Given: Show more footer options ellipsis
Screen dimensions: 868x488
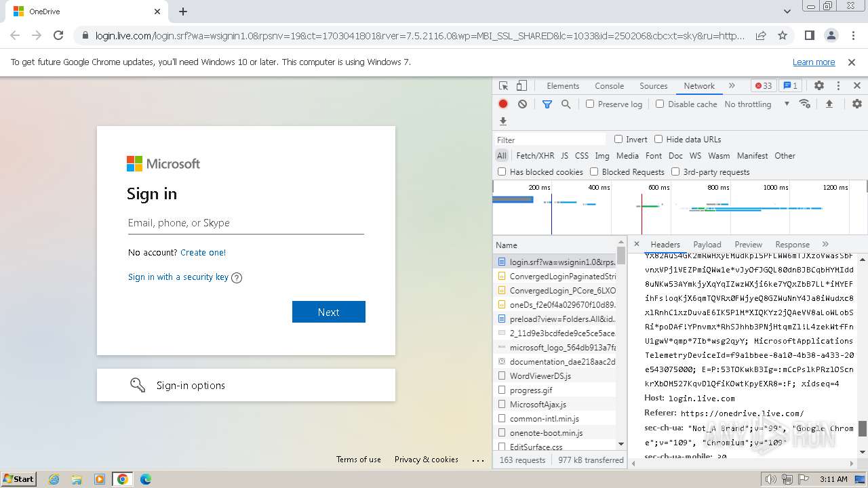Looking at the screenshot, I should click(478, 460).
